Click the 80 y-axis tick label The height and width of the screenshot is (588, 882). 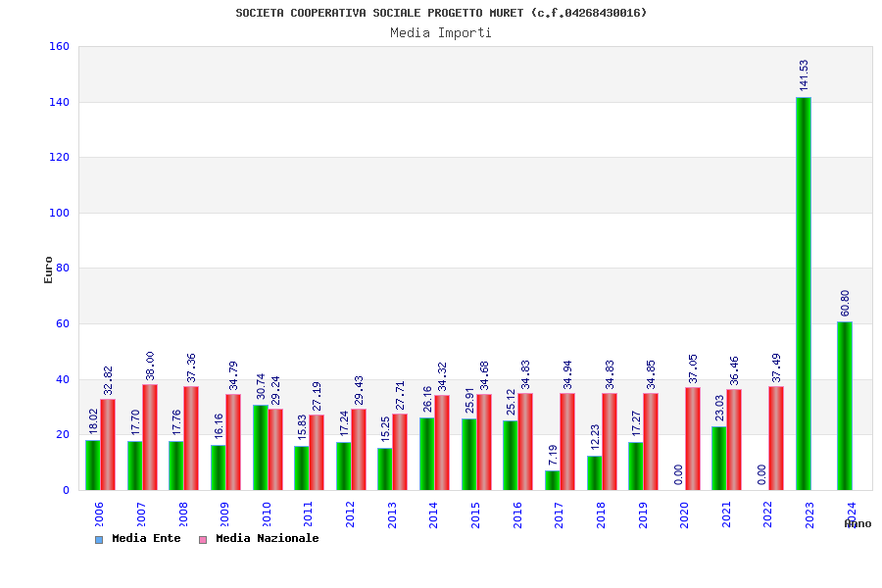pos(63,268)
